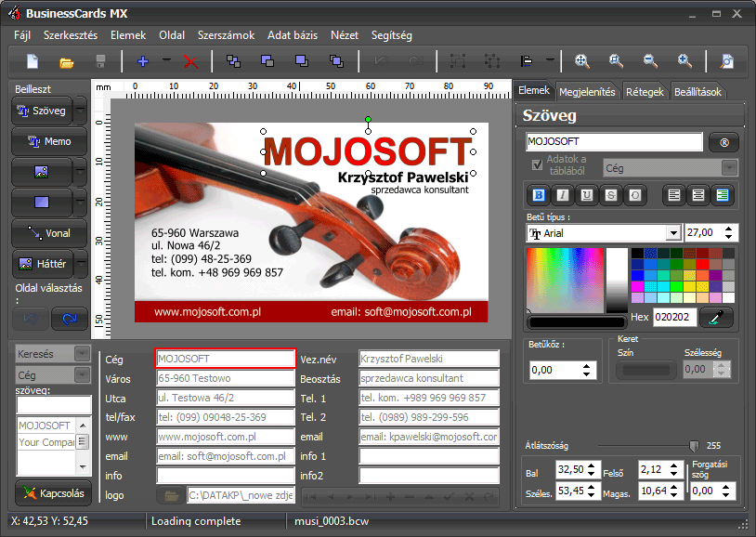This screenshot has height=537, width=756.
Task: Click the zoom in magnifier icon
Action: pyautogui.click(x=684, y=60)
